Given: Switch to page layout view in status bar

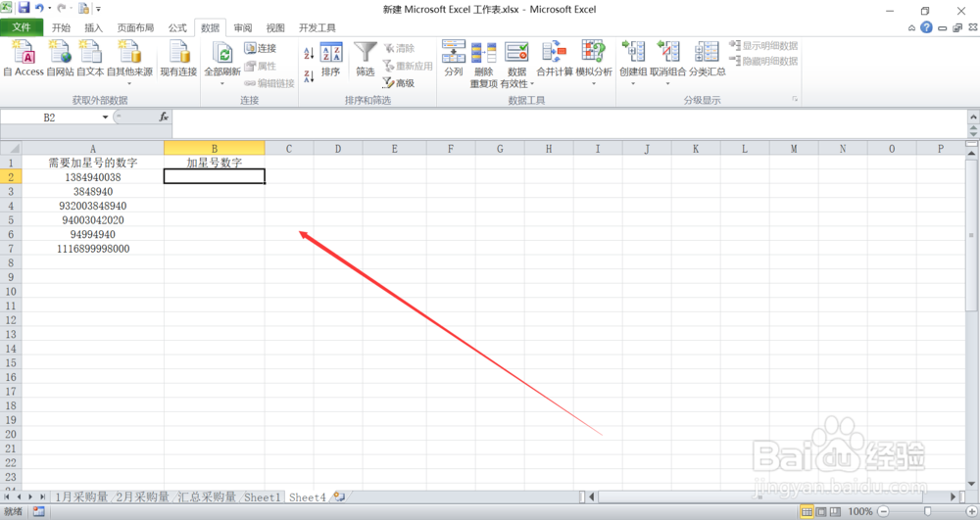Looking at the screenshot, I should [x=820, y=512].
